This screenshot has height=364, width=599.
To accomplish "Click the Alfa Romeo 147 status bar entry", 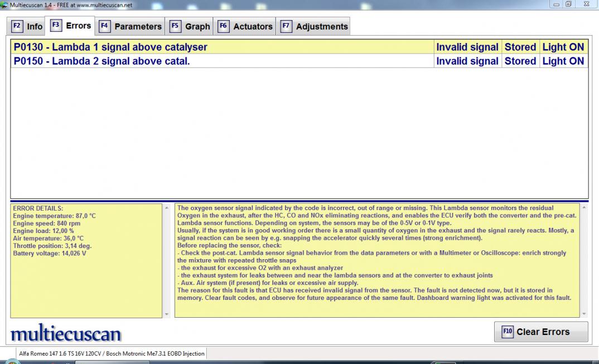I will (112, 353).
